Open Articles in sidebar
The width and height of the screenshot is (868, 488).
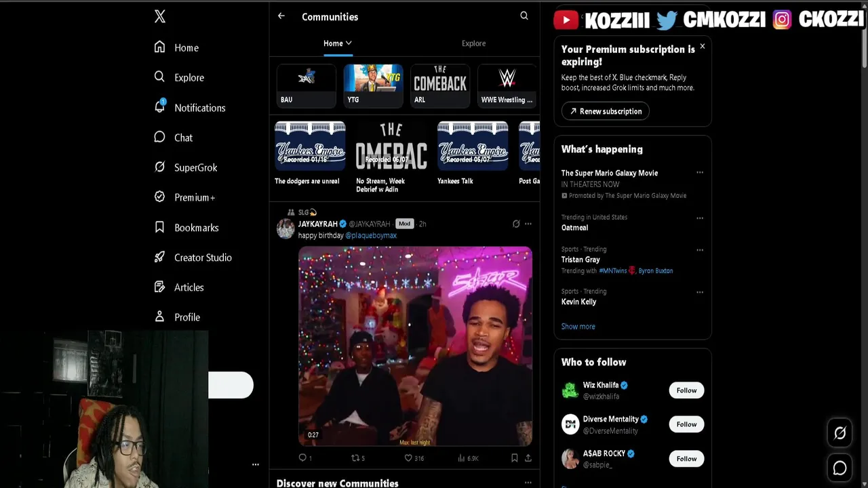click(178, 287)
